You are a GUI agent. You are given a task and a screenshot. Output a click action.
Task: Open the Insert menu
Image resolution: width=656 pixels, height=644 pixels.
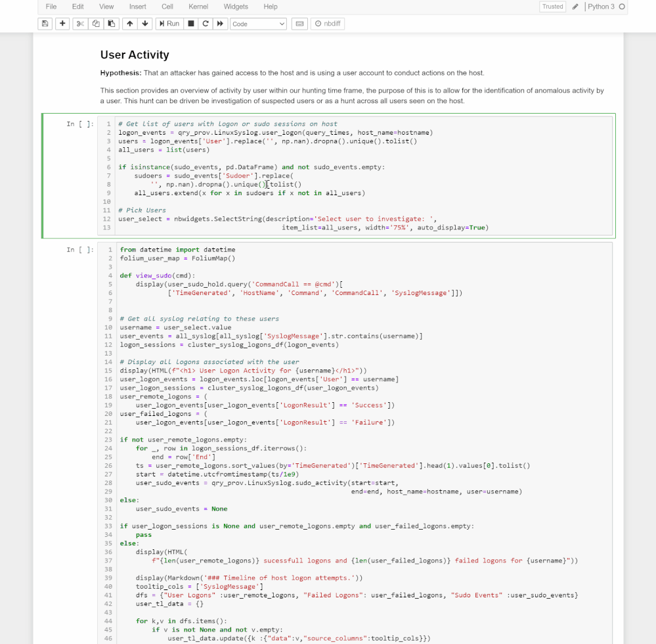[x=138, y=7]
